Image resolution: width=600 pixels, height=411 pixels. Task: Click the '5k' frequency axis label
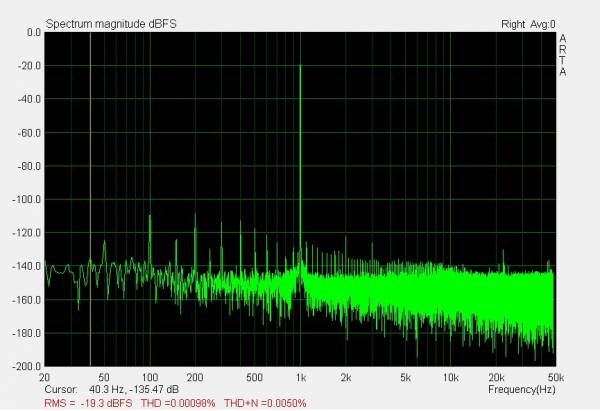[x=405, y=378]
